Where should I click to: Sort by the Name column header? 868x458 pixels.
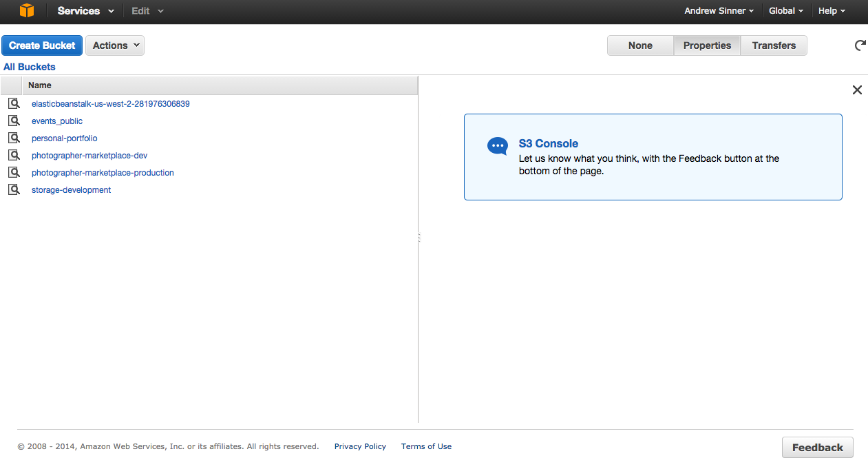point(220,85)
